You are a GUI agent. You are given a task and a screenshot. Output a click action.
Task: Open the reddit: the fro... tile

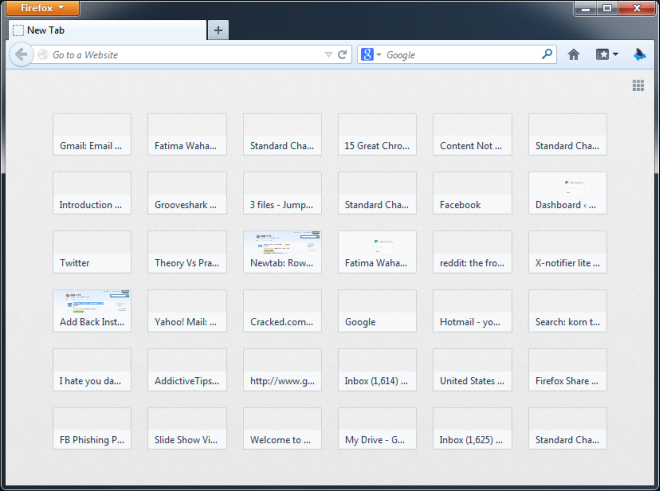click(472, 252)
